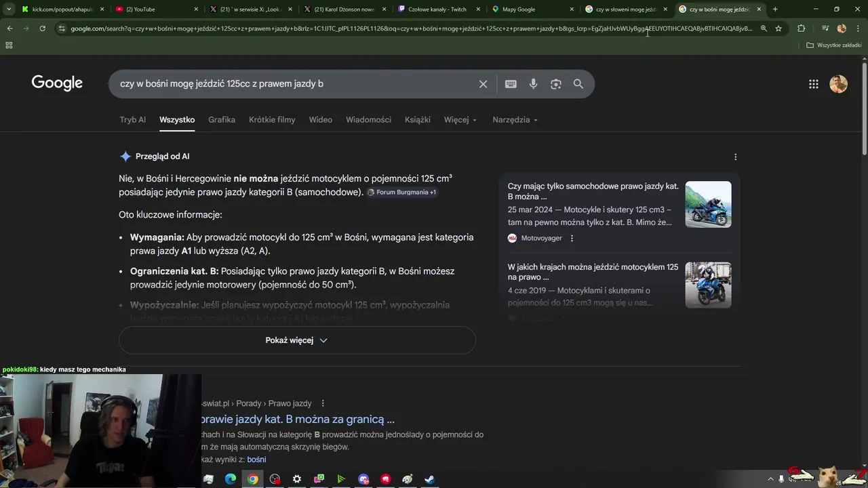Open the Chrome media control icon

[825, 28]
